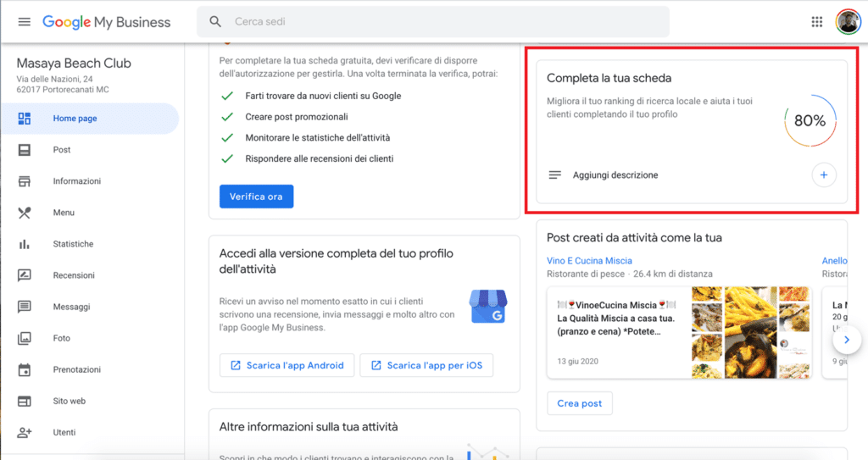Screen dimensions: 868x460
Task: Open the Google apps grid
Action: pyautogui.click(x=816, y=21)
